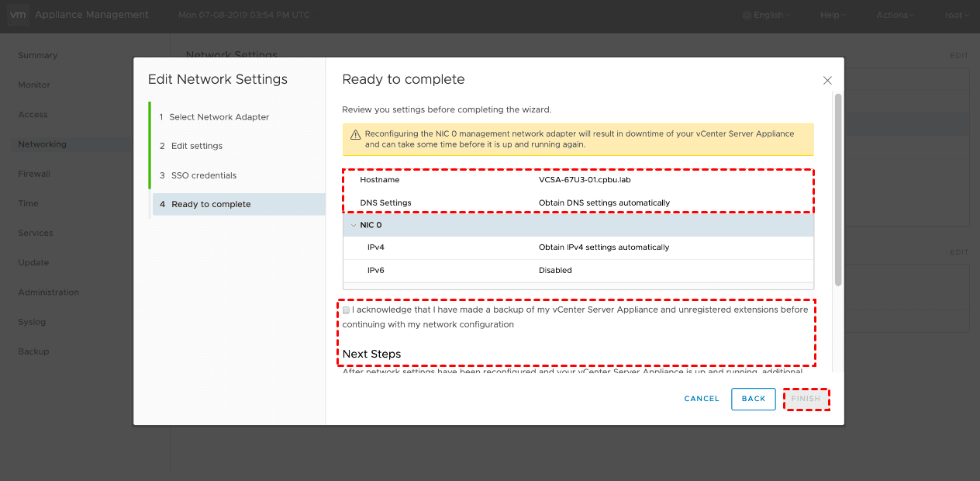
Task: Select Ready to complete step
Action: (x=211, y=204)
